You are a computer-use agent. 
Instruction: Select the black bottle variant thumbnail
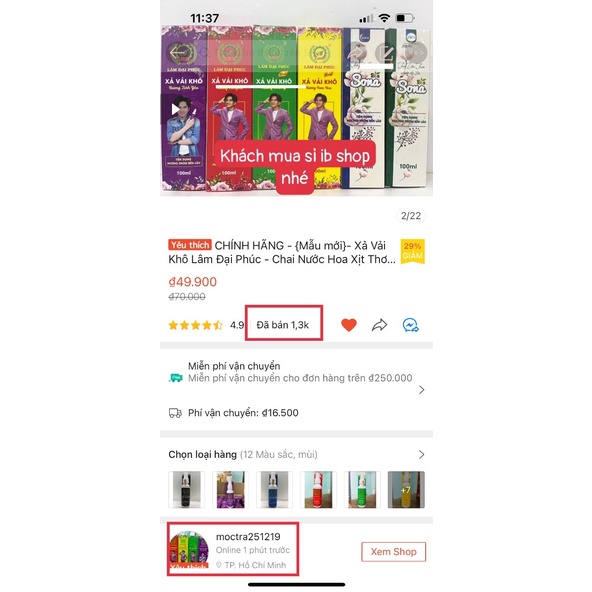point(187,489)
